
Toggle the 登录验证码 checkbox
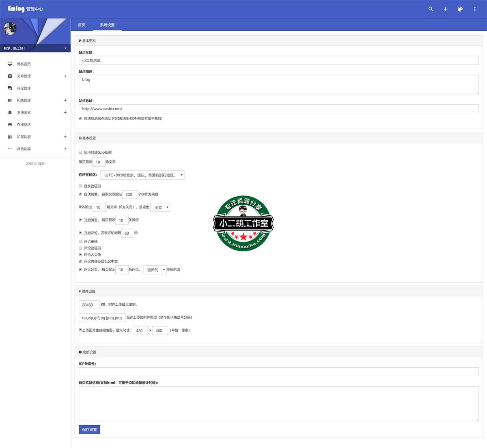80,186
